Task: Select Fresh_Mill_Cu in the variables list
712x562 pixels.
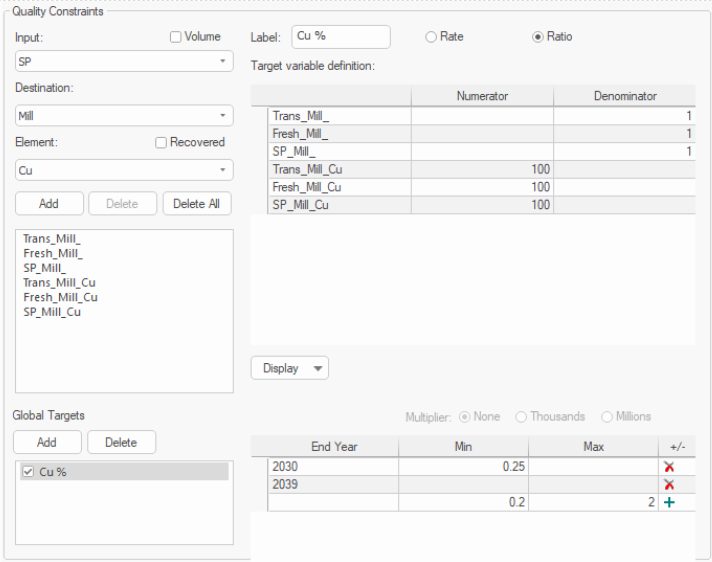Action: [x=60, y=297]
